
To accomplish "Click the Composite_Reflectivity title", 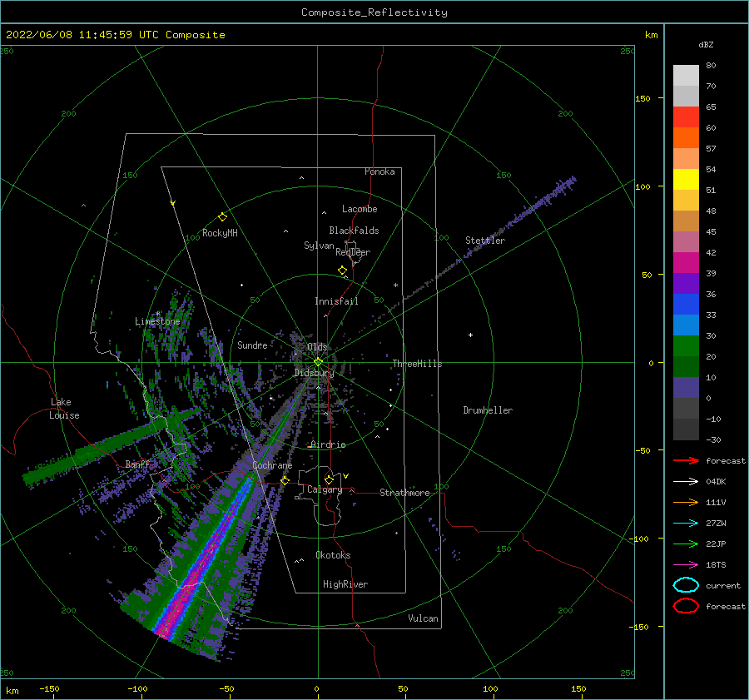I will (x=374, y=12).
